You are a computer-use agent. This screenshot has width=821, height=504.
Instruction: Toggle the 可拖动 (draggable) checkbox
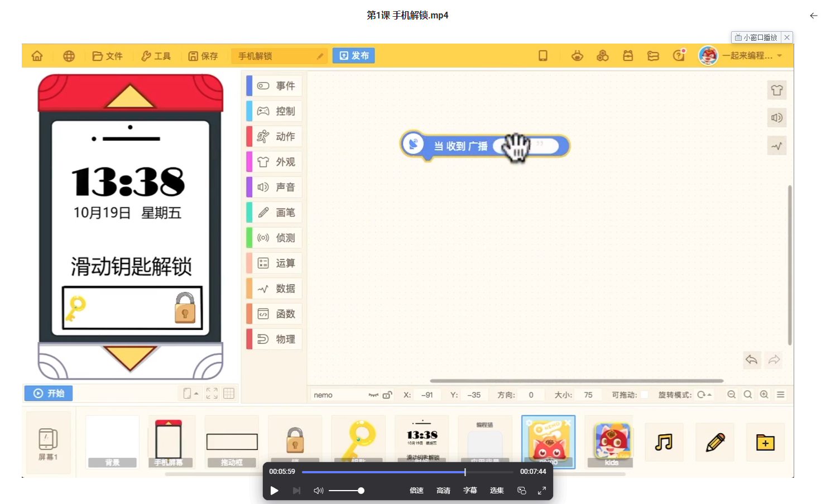click(645, 395)
